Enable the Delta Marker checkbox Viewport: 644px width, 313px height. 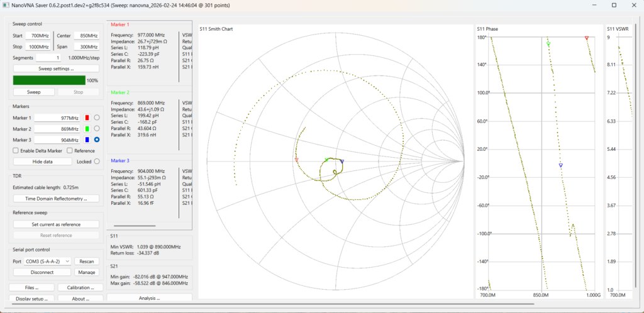click(x=16, y=151)
